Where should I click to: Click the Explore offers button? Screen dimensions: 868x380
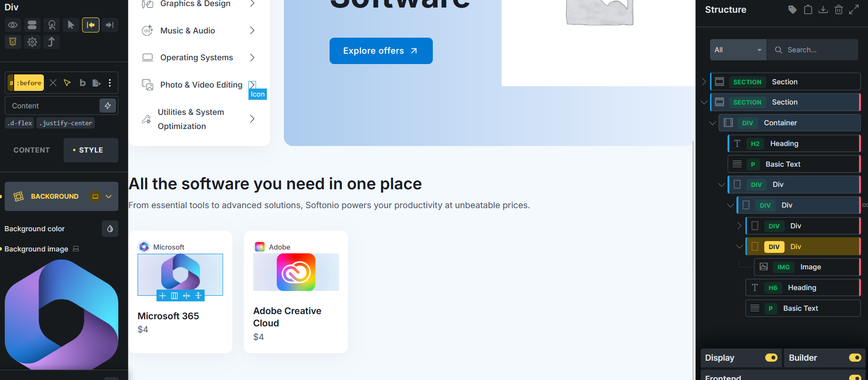click(x=381, y=51)
